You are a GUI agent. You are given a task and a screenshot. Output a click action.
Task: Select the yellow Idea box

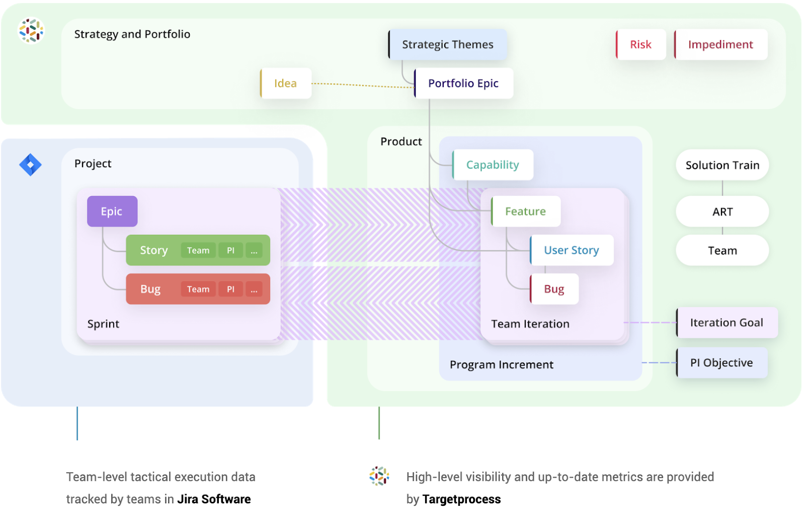click(x=286, y=83)
